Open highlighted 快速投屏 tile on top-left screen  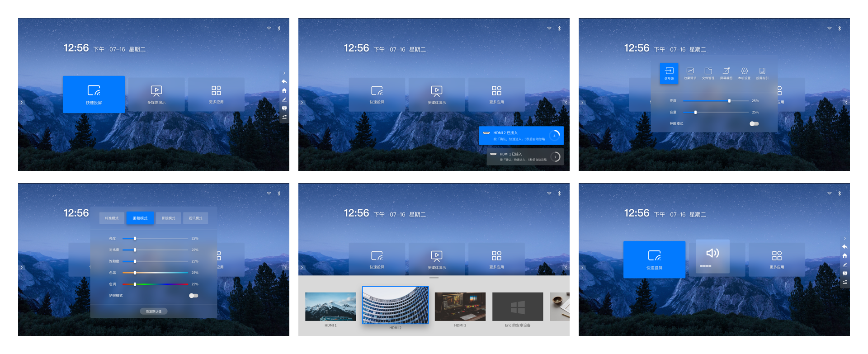94,94
